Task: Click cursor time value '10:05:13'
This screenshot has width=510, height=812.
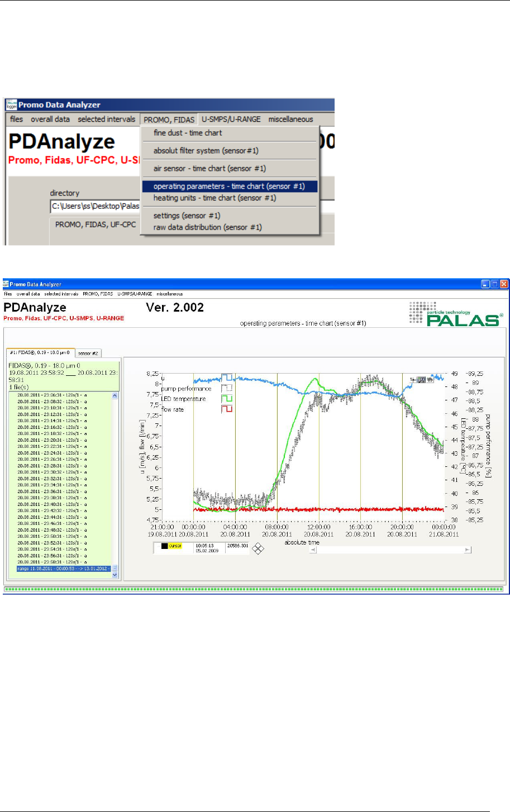Action: tap(204, 546)
